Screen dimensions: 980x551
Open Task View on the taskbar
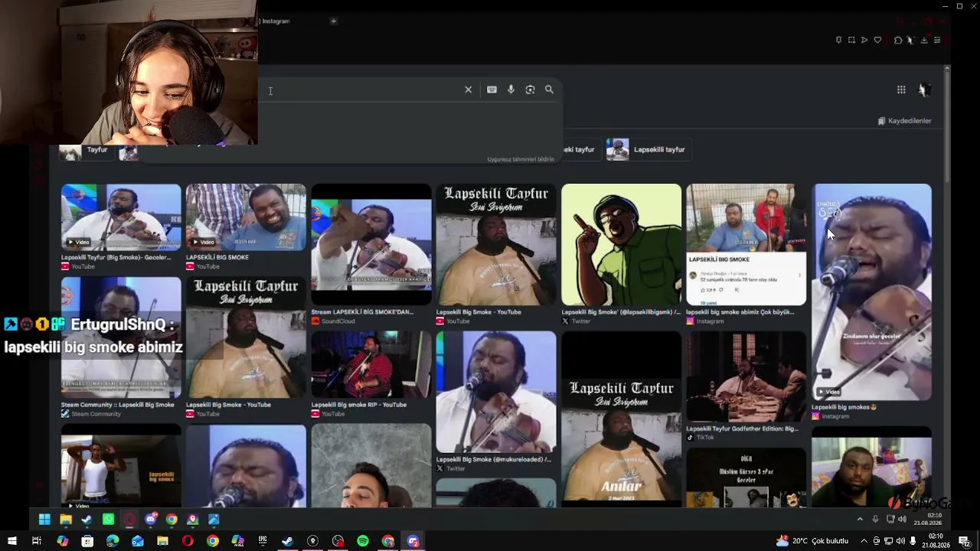point(36,541)
